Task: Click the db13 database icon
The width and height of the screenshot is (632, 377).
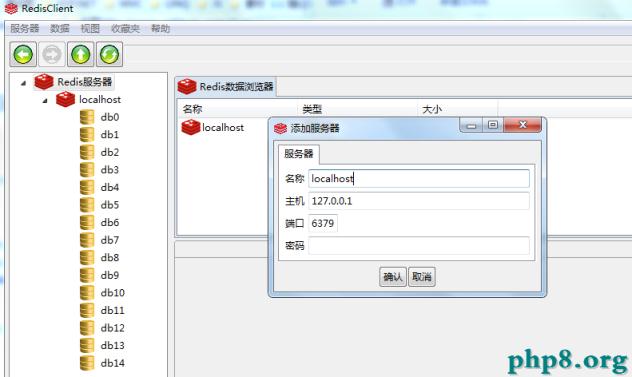Action: tap(87, 346)
